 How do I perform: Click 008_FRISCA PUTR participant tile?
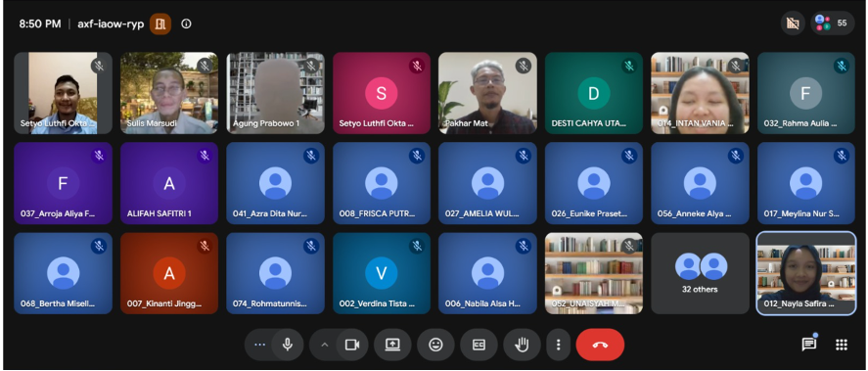click(382, 183)
